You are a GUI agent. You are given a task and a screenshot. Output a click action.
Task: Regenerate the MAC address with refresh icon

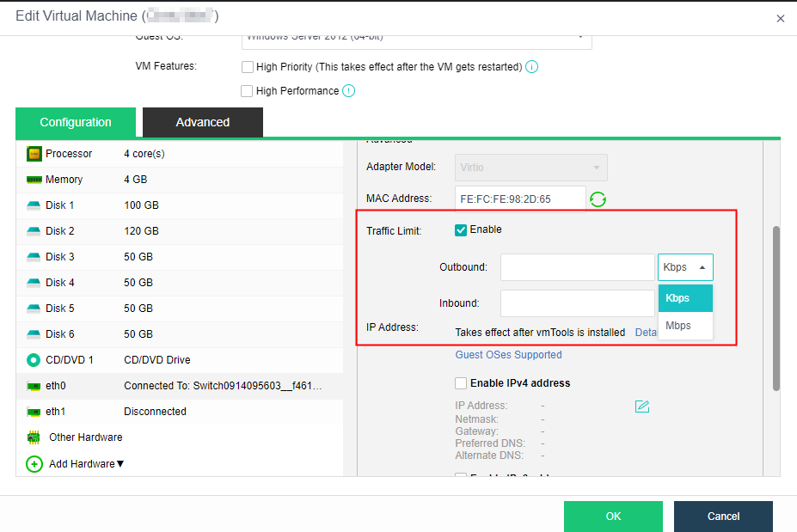pyautogui.click(x=598, y=199)
